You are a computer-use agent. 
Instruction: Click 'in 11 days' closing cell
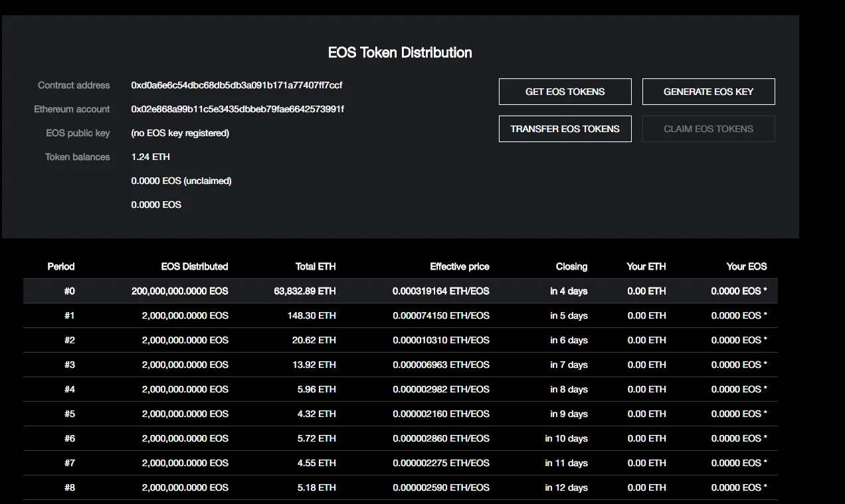point(566,463)
